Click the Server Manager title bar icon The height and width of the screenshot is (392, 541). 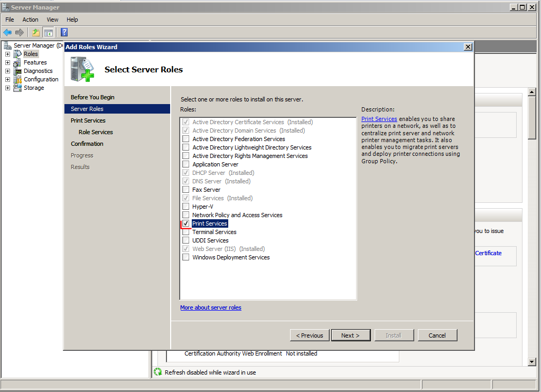point(5,7)
